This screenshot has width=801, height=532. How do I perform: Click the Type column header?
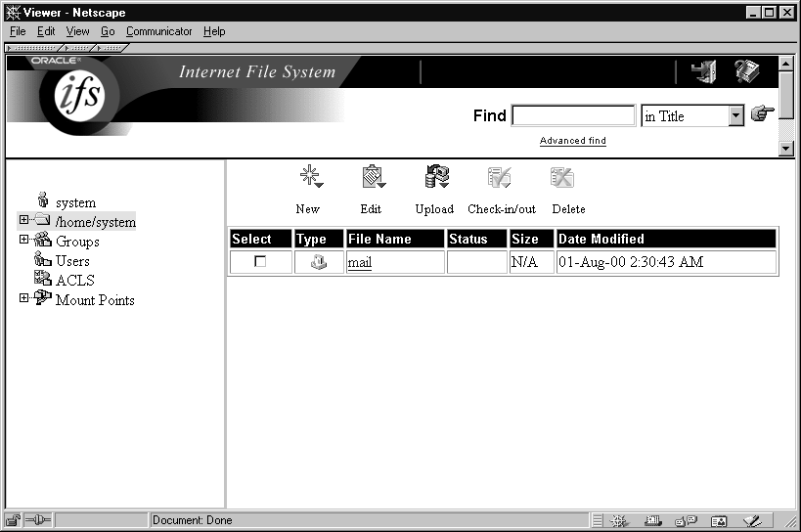319,239
